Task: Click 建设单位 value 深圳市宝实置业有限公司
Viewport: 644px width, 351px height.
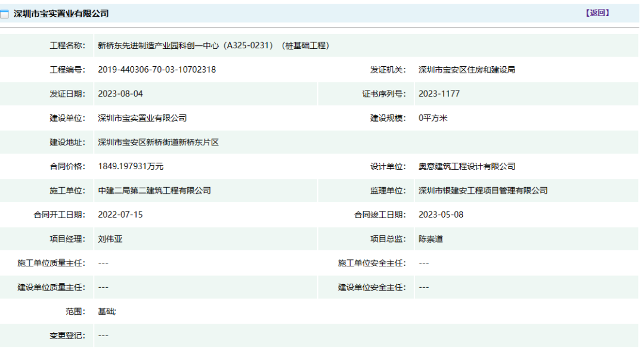Action: [142, 118]
